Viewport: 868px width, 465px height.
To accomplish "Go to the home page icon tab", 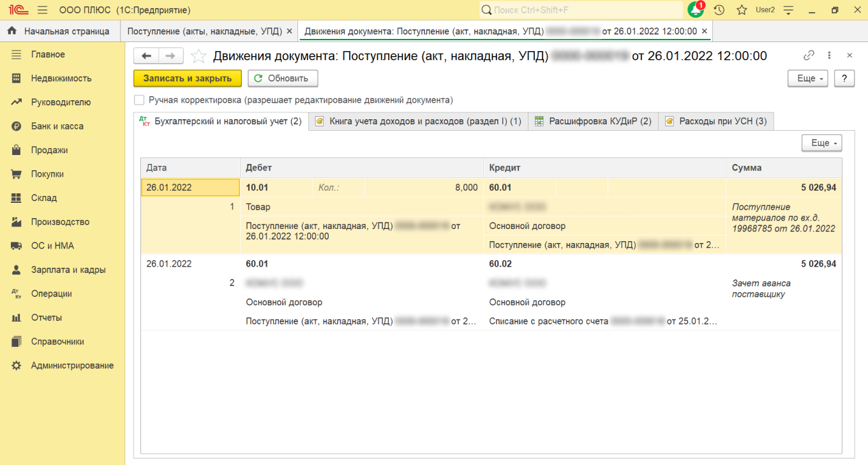I will pos(11,31).
